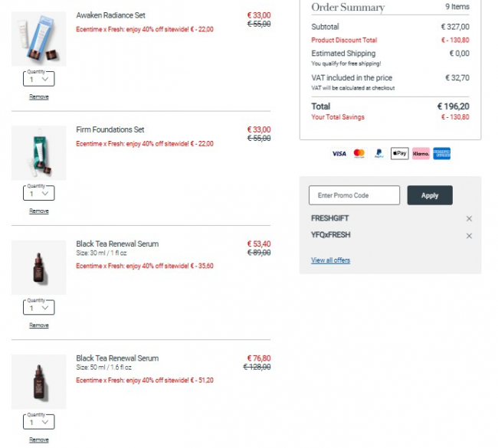Remove the YFQxFRESH promo code

pos(469,236)
